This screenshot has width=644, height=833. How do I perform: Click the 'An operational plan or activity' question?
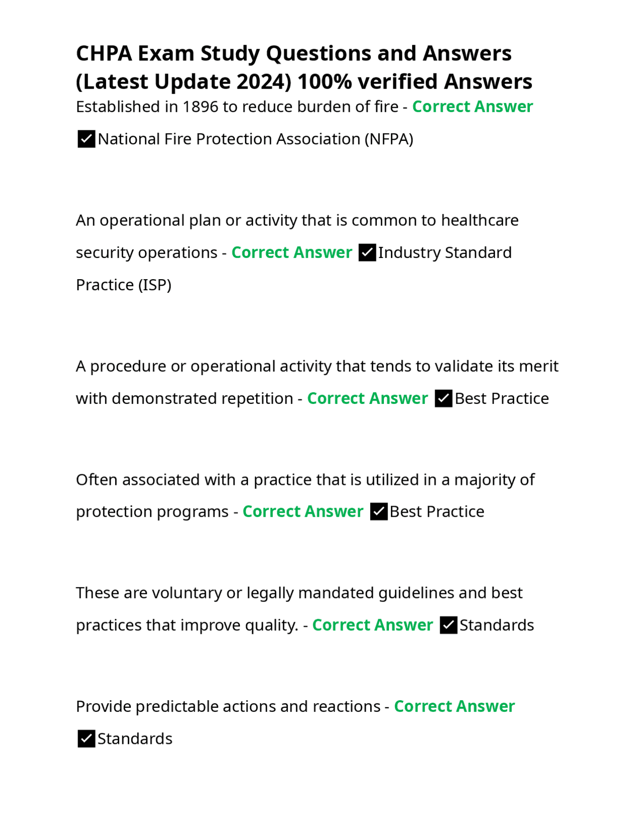pyautogui.click(x=297, y=220)
